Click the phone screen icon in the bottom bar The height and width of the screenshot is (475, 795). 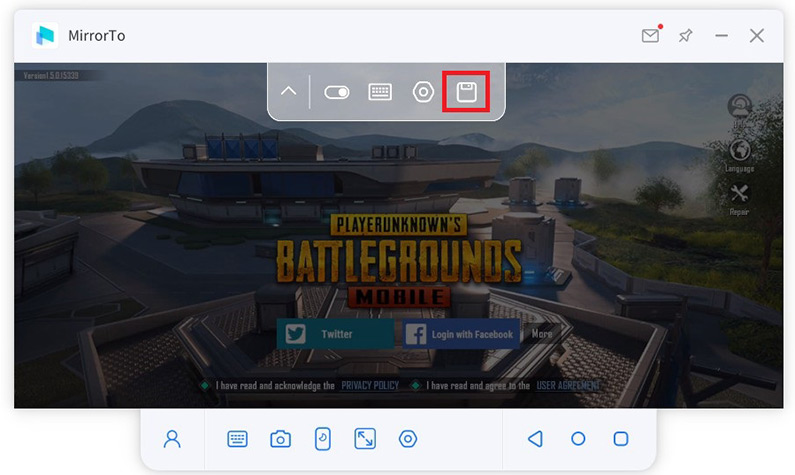pos(323,439)
